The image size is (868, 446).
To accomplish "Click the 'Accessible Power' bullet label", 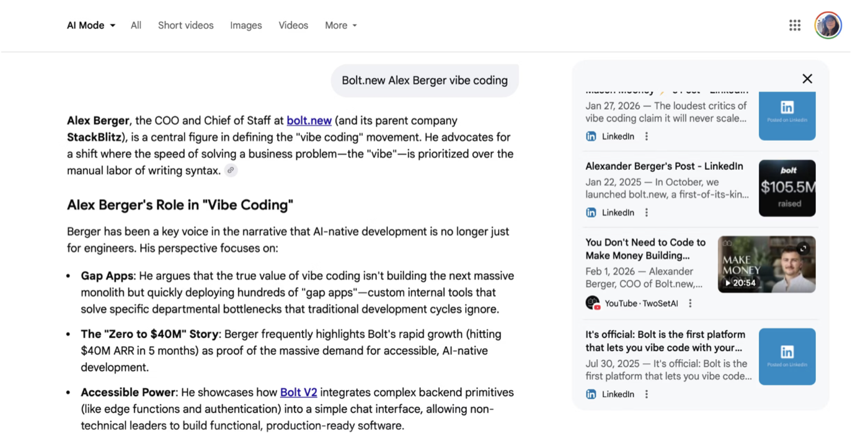I will click(x=128, y=393).
